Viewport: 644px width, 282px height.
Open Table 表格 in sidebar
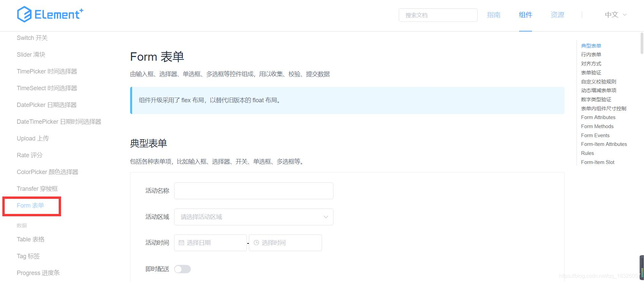pos(31,239)
